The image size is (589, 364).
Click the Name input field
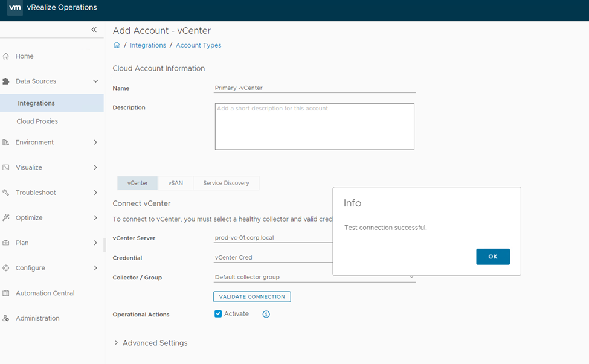coord(314,88)
